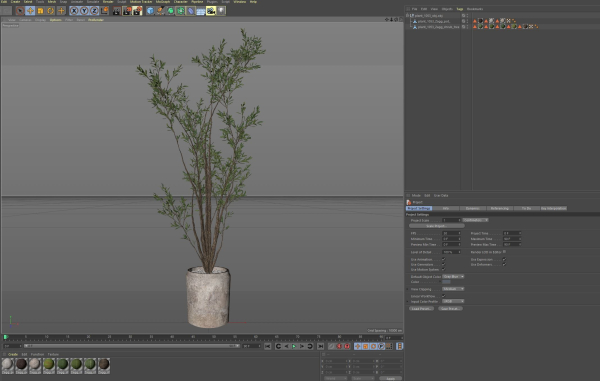Open Project Scale units dropdown
The image size is (600, 381).
[475, 220]
